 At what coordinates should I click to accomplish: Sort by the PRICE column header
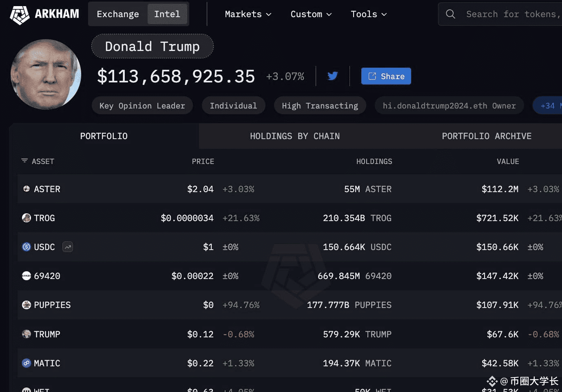[x=203, y=161]
